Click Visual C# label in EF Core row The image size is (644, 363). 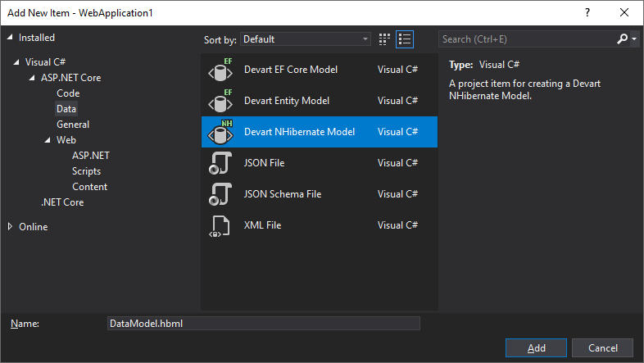[x=397, y=70]
